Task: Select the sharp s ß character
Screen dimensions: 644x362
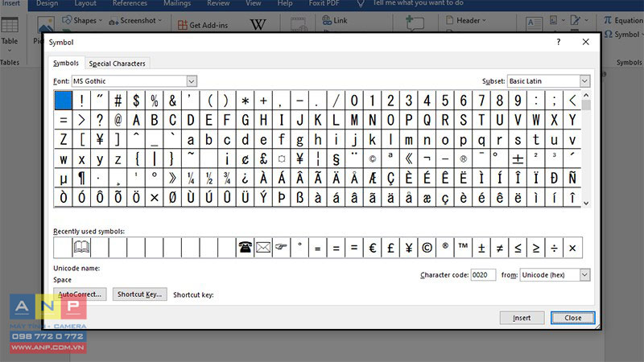Action: coord(299,197)
